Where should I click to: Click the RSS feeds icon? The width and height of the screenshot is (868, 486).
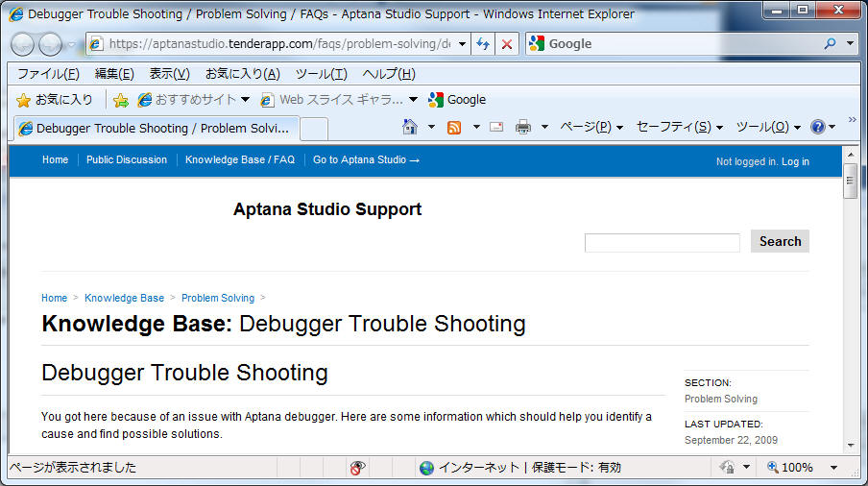454,127
